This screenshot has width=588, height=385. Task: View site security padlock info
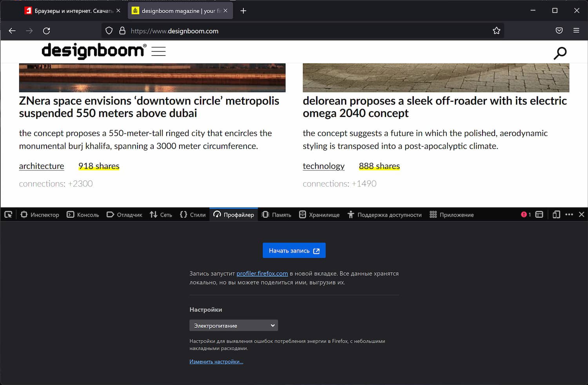click(x=122, y=31)
